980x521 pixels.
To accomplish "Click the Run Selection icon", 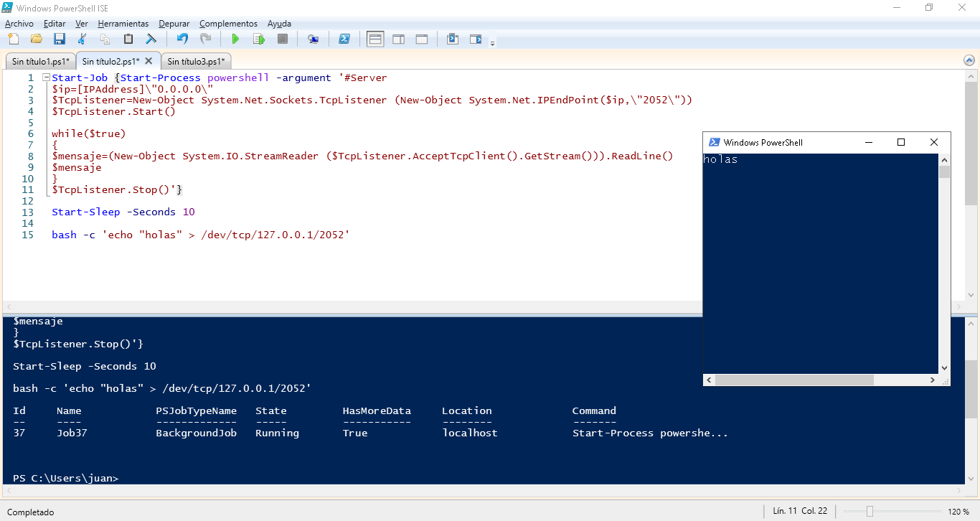I will [x=259, y=39].
